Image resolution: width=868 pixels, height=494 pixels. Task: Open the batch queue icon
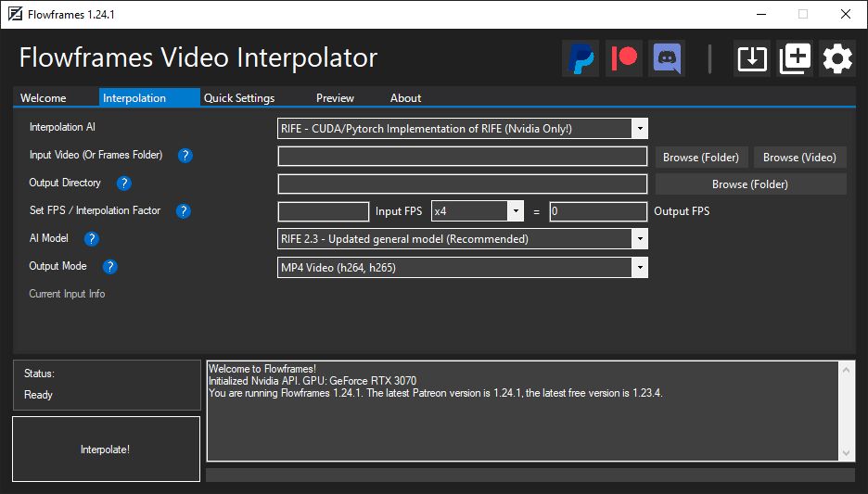[x=795, y=58]
